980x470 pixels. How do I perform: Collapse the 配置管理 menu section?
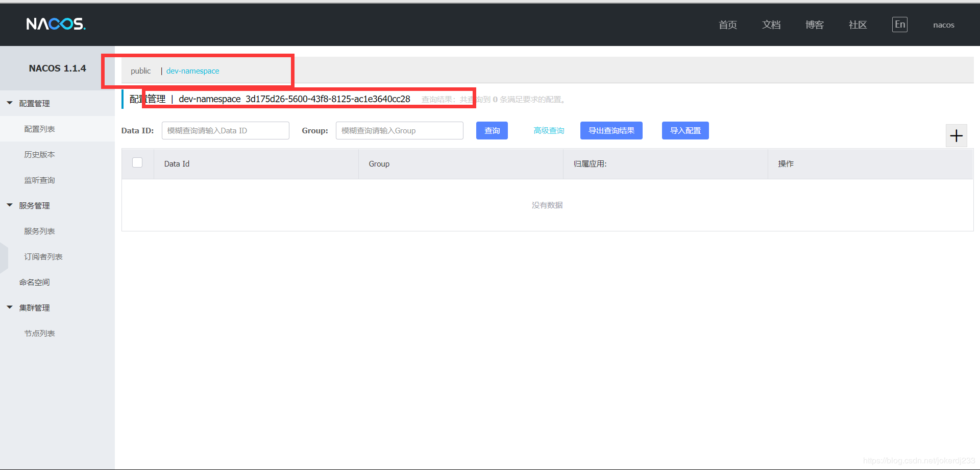coord(10,103)
